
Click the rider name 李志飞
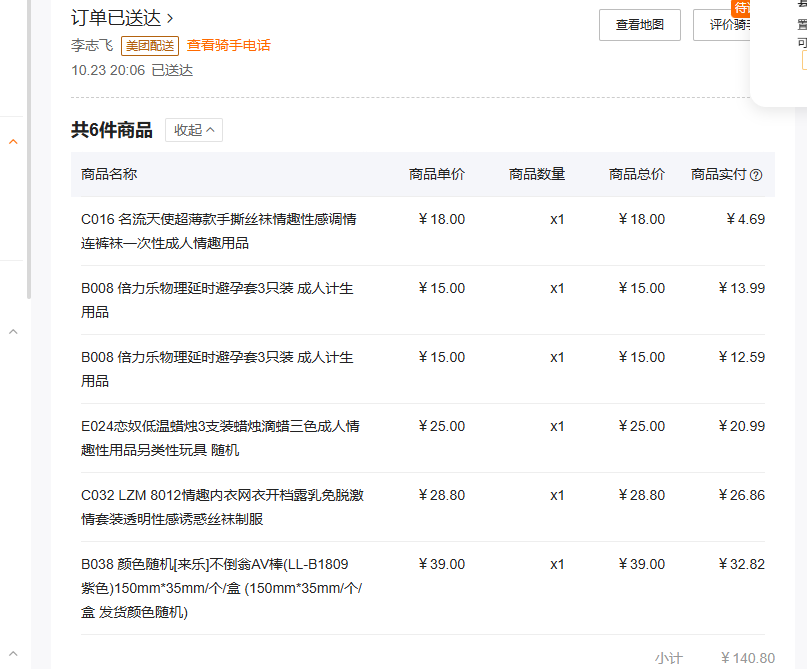pos(92,45)
